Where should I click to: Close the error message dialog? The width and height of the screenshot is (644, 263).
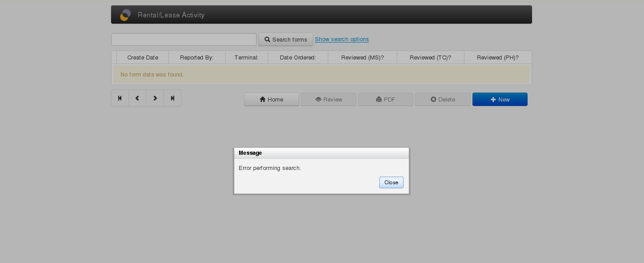(x=391, y=182)
